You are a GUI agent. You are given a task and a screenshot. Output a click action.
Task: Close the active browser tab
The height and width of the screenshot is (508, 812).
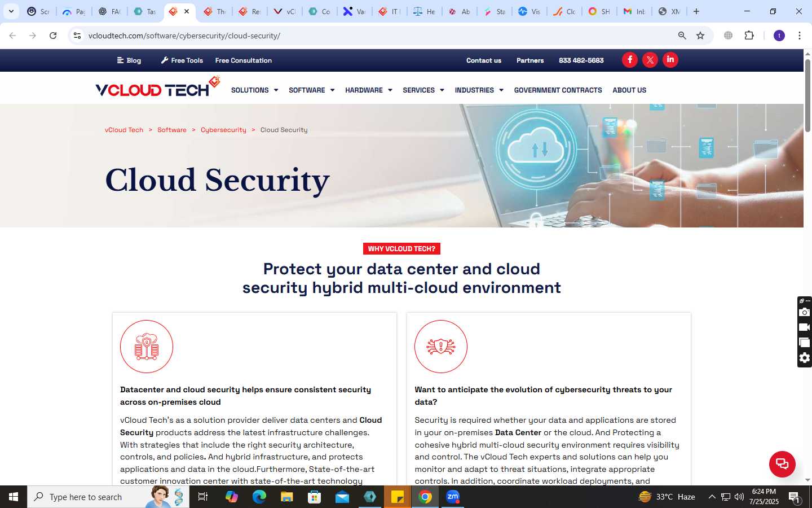pos(187,11)
